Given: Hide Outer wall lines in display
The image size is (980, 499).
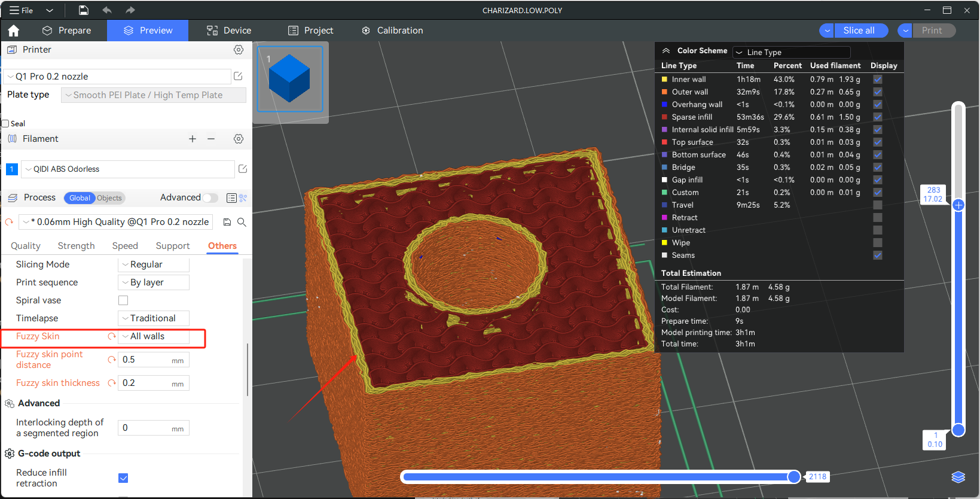Looking at the screenshot, I should click(x=877, y=92).
